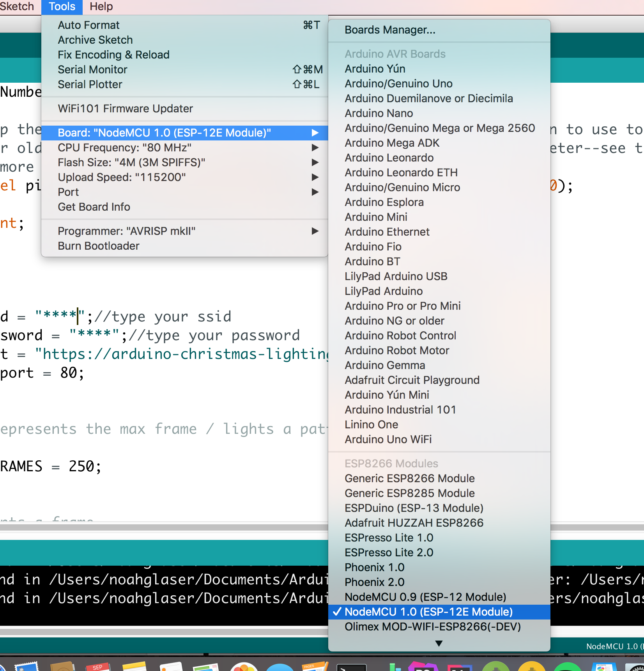The height and width of the screenshot is (671, 644).
Task: Choose ESPDuino (ESP-13 Module)
Action: (x=439, y=508)
